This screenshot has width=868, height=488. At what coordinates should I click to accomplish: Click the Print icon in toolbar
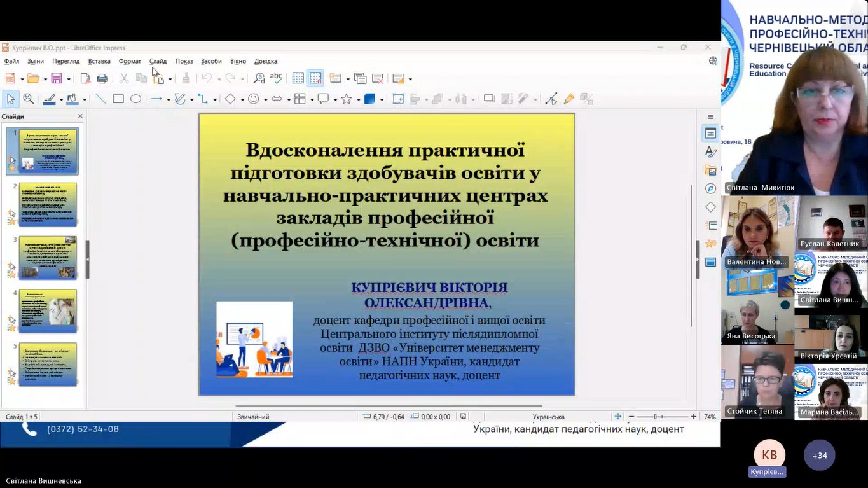pos(102,79)
